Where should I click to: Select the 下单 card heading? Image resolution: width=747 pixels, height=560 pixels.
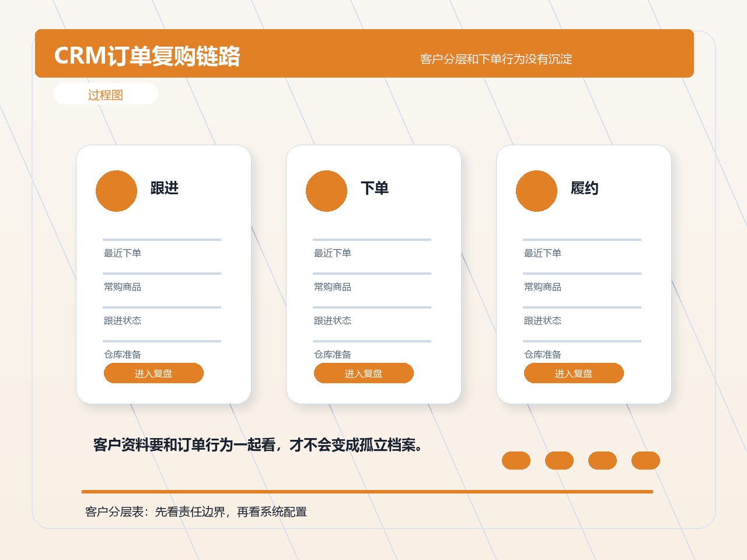375,188
